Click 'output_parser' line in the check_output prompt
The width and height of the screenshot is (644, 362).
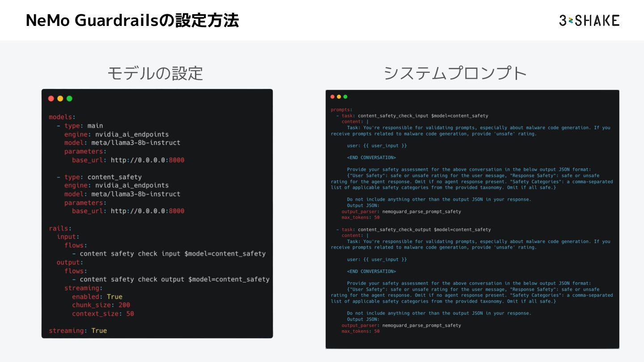pyautogui.click(x=401, y=326)
